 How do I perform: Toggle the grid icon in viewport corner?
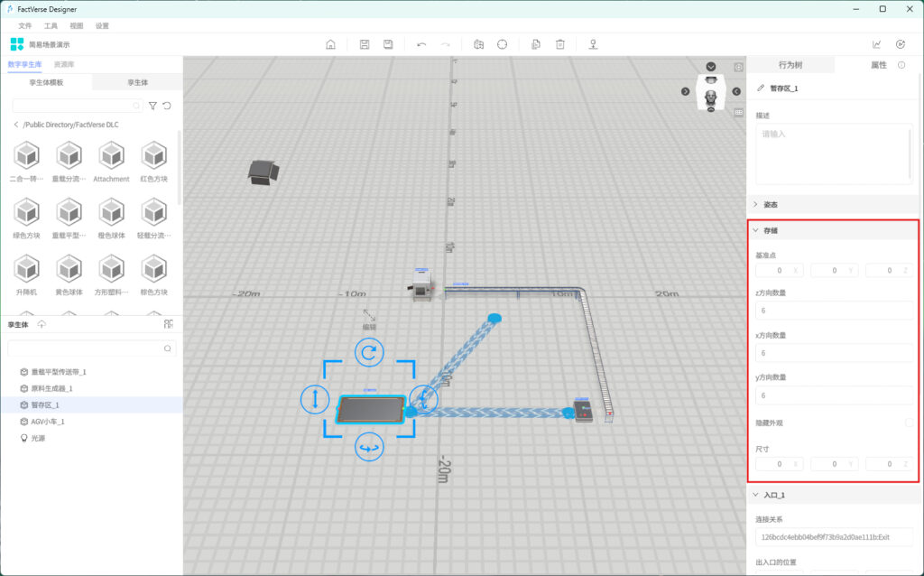738,113
